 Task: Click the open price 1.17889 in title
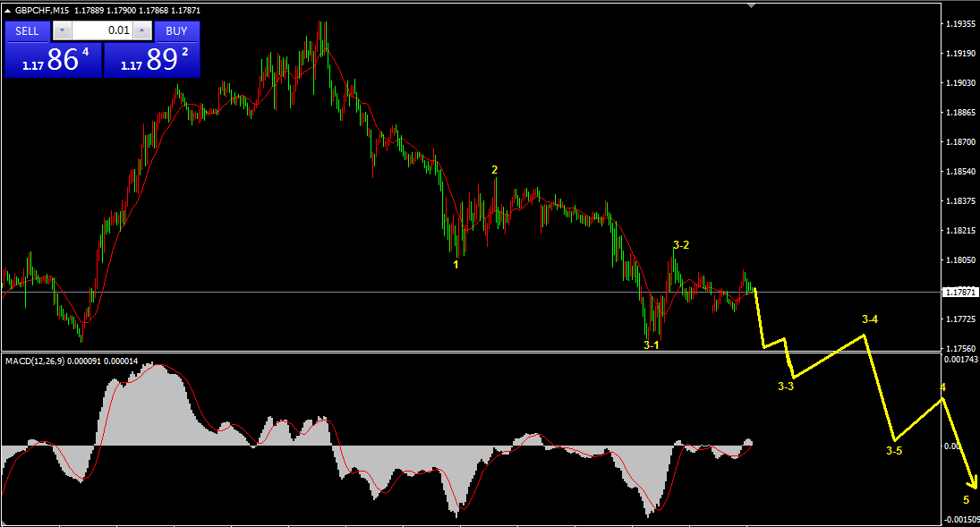point(89,11)
